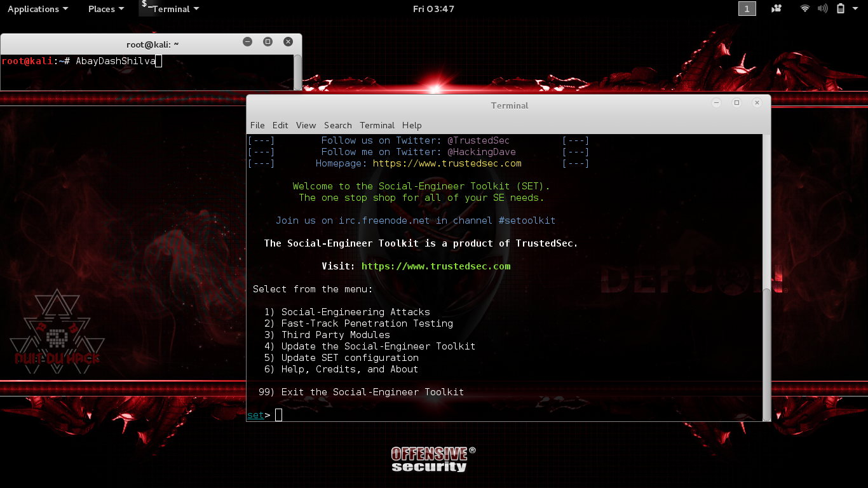Click the terminal prompt icon in top bar
This screenshot has width=868, height=488.
146,7
